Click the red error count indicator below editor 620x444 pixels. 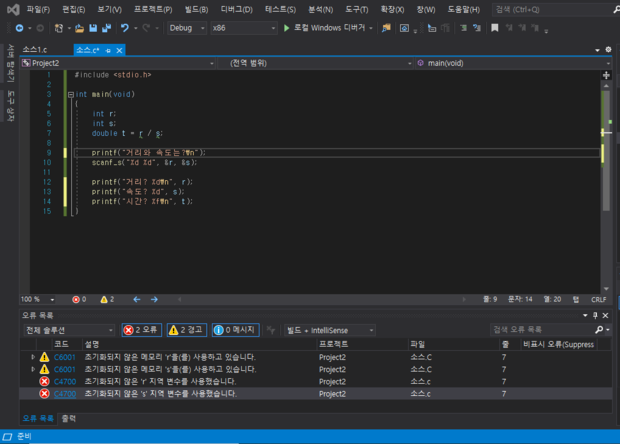click(x=79, y=299)
